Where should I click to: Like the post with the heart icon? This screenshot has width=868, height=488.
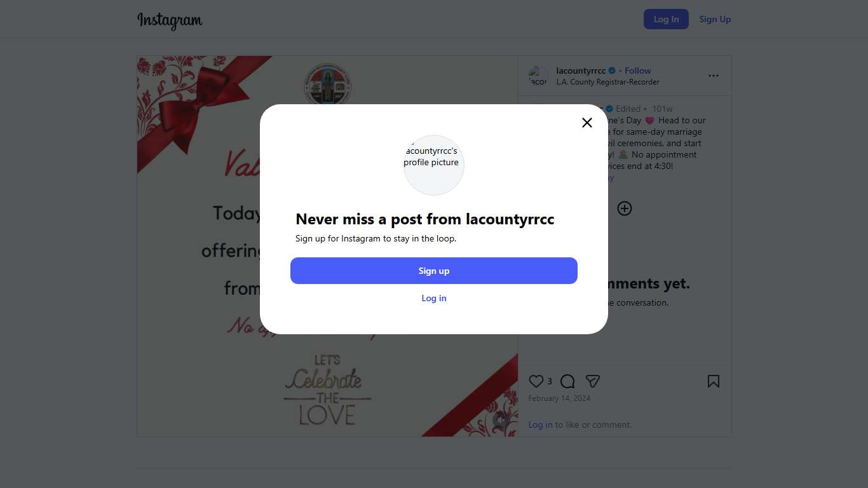(536, 381)
